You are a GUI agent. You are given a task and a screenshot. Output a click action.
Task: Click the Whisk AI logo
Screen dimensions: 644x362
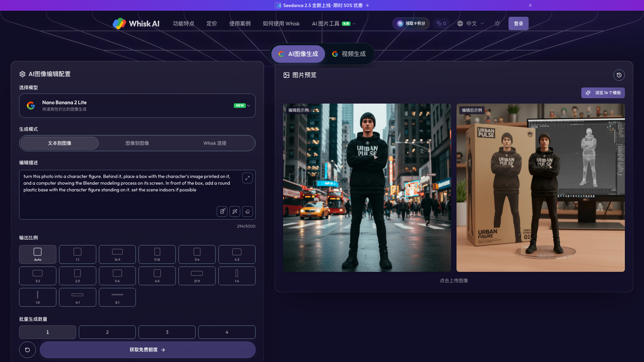[x=136, y=23]
